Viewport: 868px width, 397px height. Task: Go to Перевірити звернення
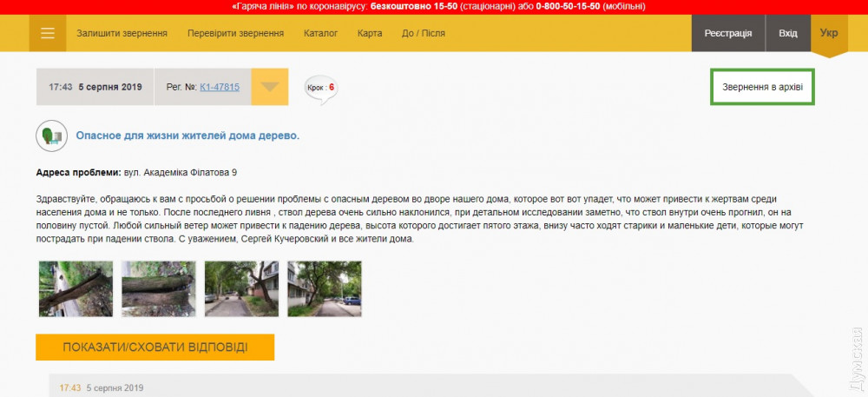coord(235,34)
